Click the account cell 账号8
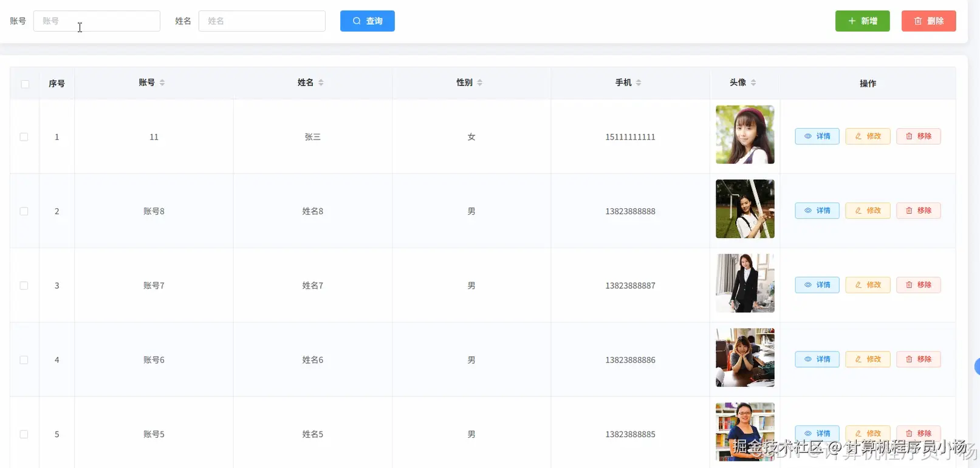This screenshot has height=468, width=980. point(154,211)
